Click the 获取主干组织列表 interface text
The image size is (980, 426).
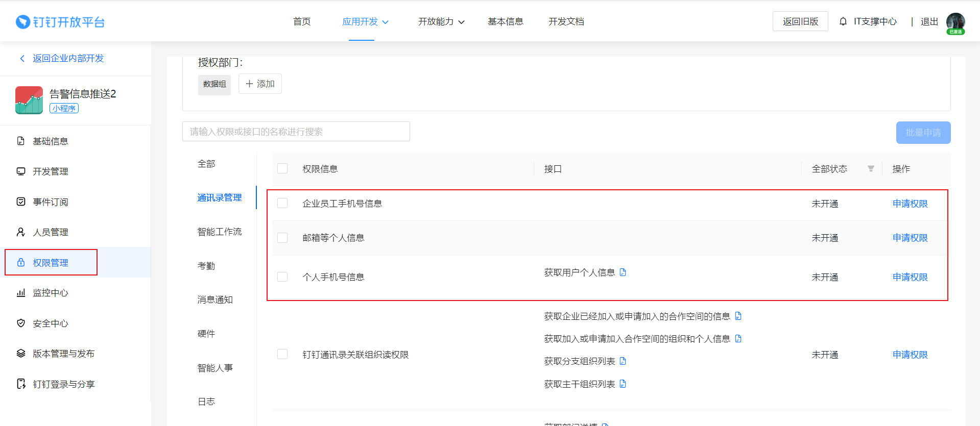(x=580, y=384)
